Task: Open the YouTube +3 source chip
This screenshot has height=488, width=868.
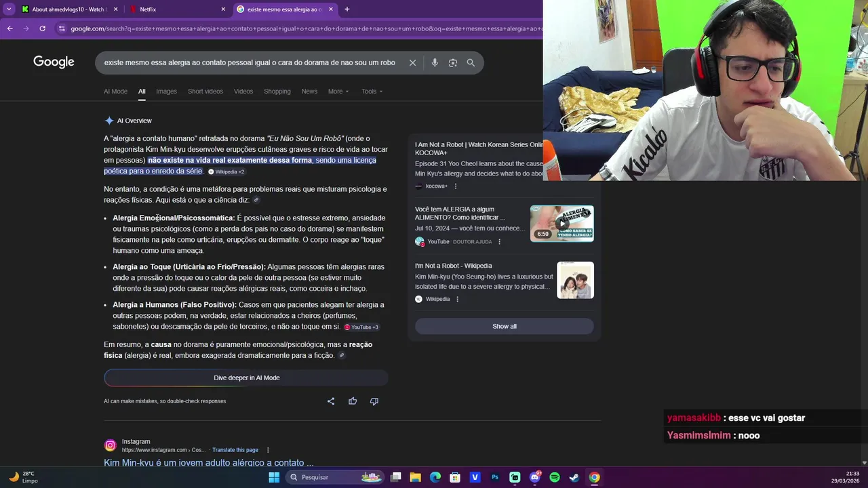Action: pyautogui.click(x=361, y=327)
